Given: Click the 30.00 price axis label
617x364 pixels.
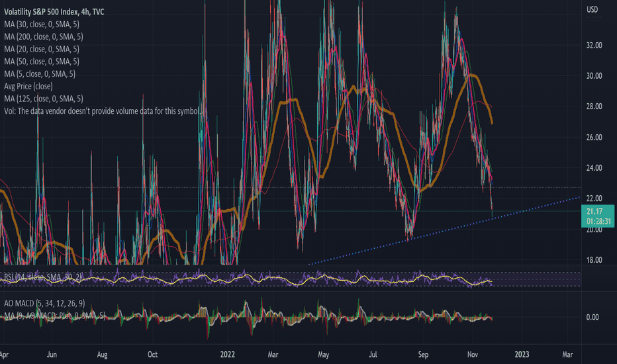Looking at the screenshot, I should coord(594,76).
